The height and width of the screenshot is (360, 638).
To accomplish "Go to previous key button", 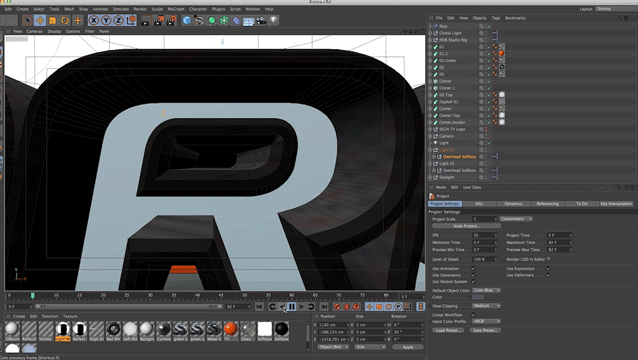I will pyautogui.click(x=272, y=307).
